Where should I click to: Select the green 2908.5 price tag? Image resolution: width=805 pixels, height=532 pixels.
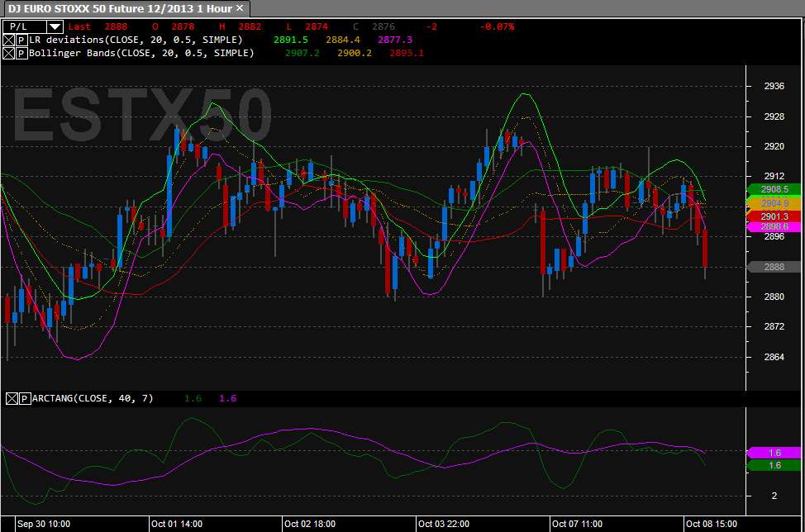pos(774,189)
